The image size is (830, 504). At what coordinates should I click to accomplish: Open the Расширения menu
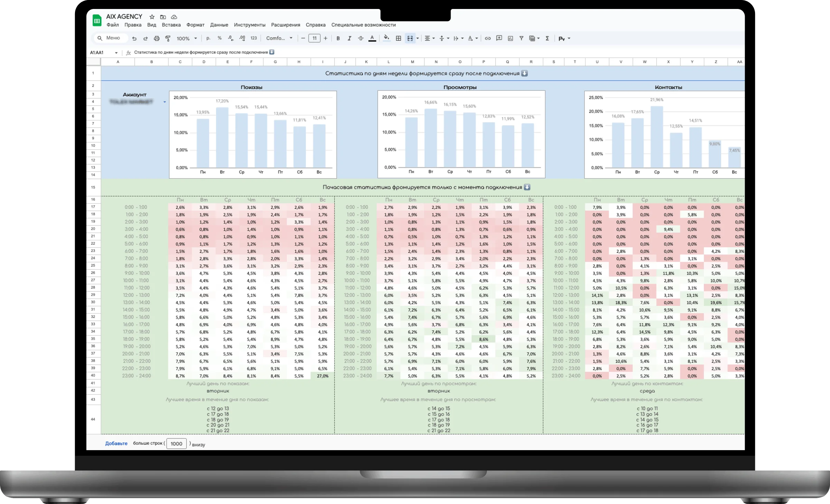coord(285,25)
